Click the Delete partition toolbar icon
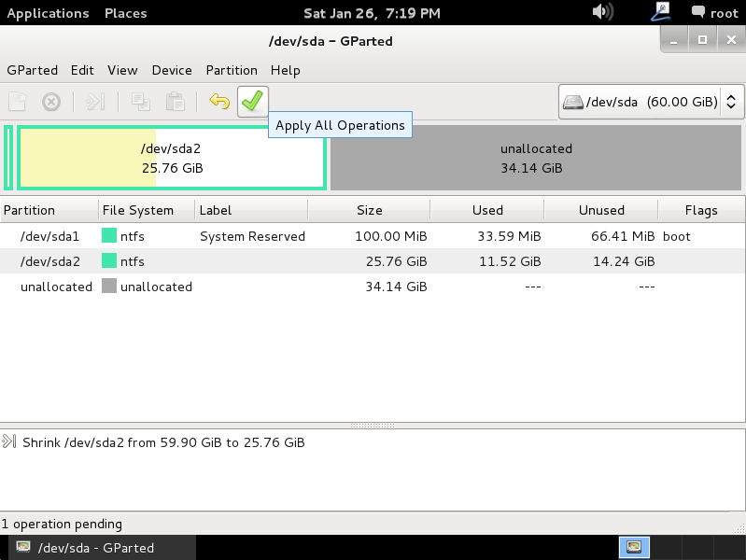 [x=52, y=102]
